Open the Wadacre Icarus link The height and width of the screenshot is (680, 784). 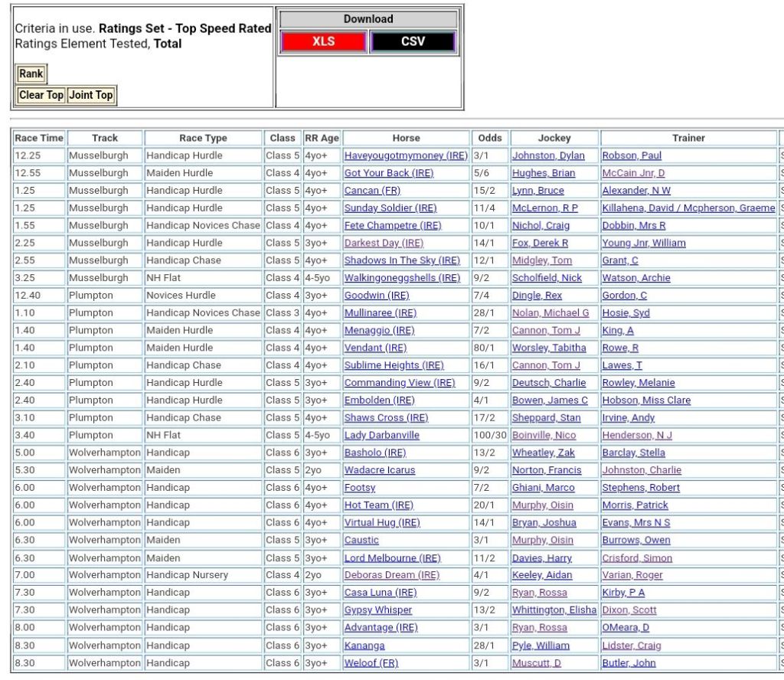click(x=379, y=470)
